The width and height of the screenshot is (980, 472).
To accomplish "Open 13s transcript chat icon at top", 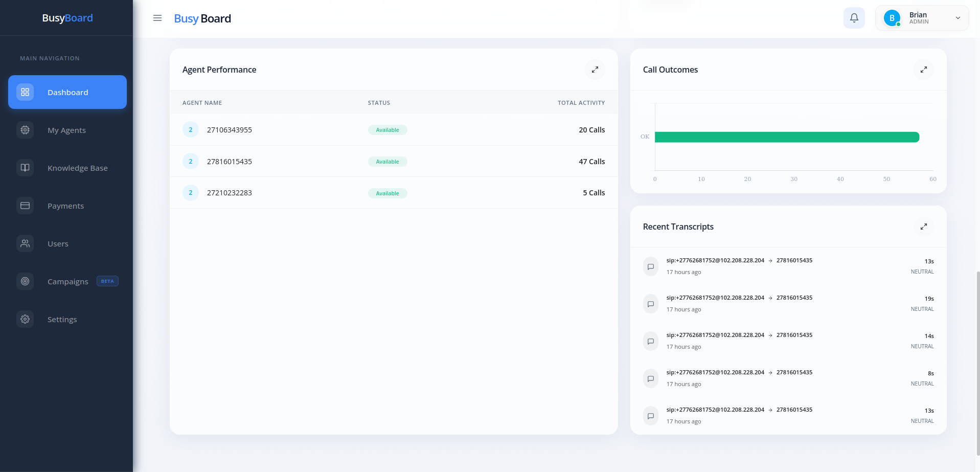I will click(x=651, y=266).
